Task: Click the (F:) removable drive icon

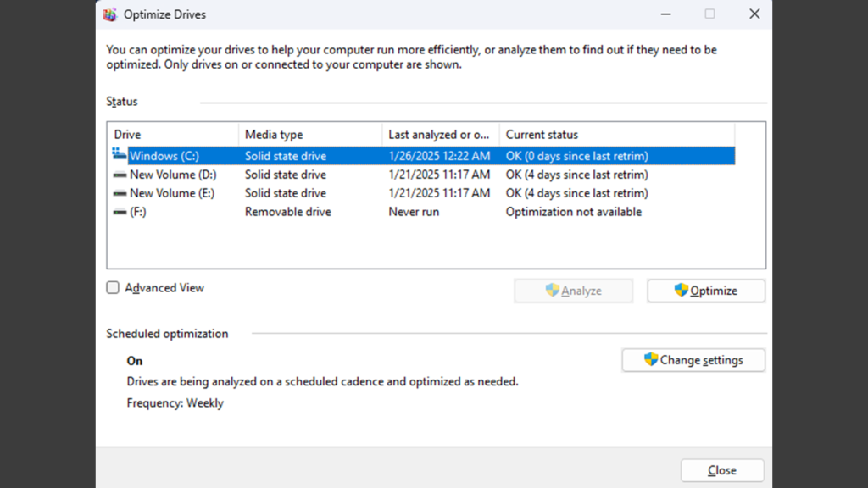Action: click(120, 212)
